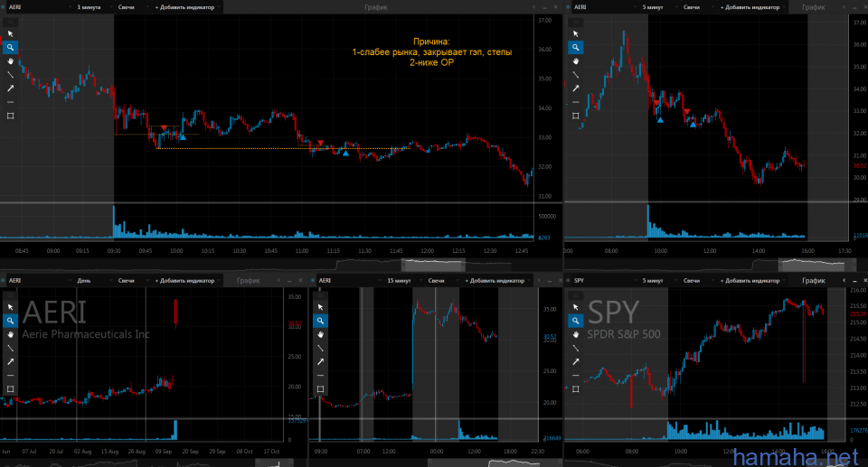Select the zoom magnifier tool in the AERI 1 минута chart
868x467 pixels.
tap(10, 48)
